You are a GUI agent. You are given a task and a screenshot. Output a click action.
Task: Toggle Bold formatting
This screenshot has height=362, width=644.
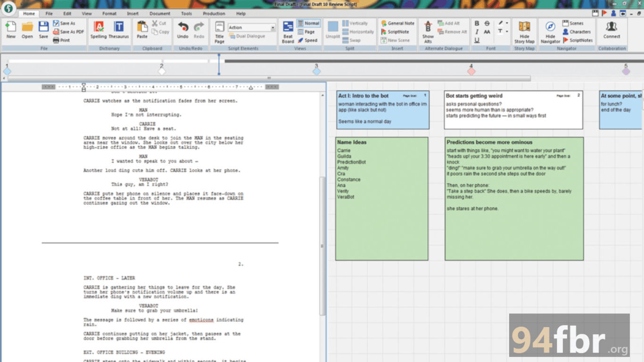(x=477, y=23)
